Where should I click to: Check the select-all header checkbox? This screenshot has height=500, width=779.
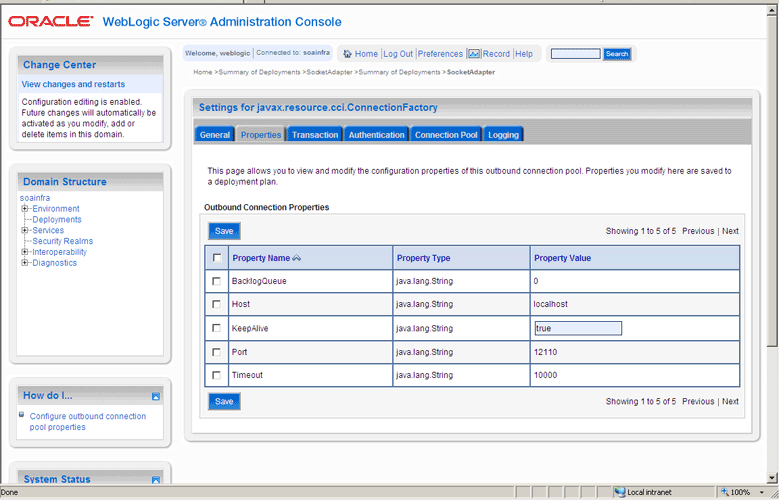click(x=217, y=258)
